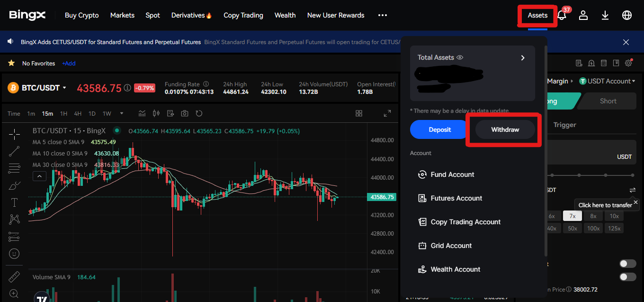
Task: Click the zoom in tool
Action: (14, 293)
